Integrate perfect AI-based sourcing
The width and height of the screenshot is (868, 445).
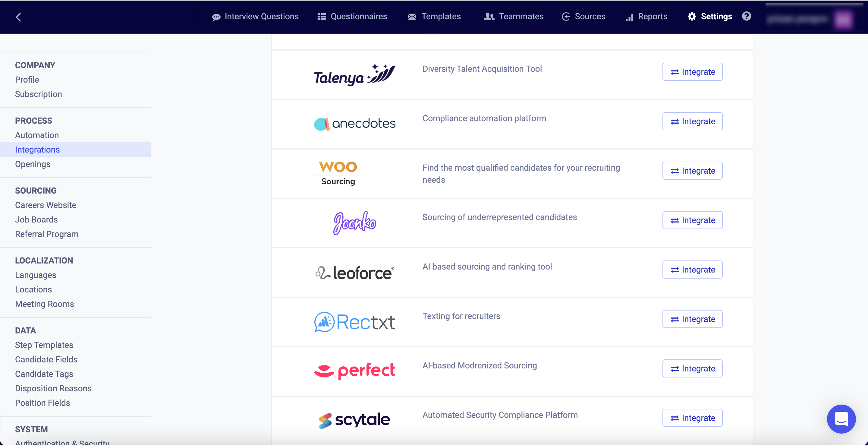coord(692,368)
